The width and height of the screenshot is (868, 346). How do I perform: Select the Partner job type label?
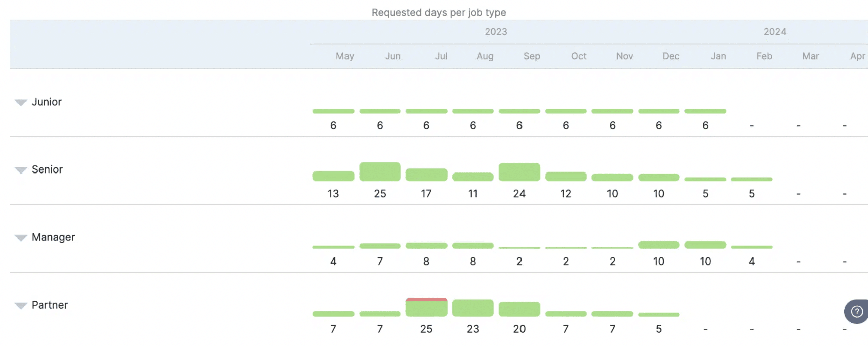pos(50,305)
